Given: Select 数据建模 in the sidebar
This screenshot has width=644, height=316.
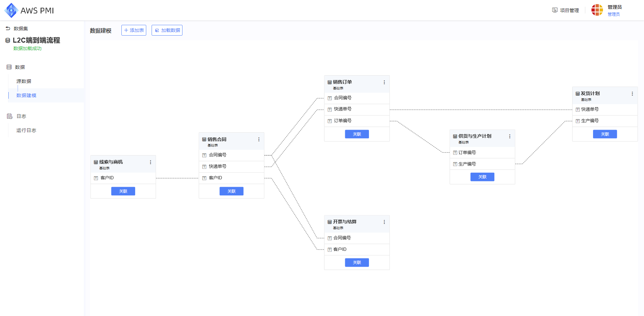Looking at the screenshot, I should click(x=26, y=95).
